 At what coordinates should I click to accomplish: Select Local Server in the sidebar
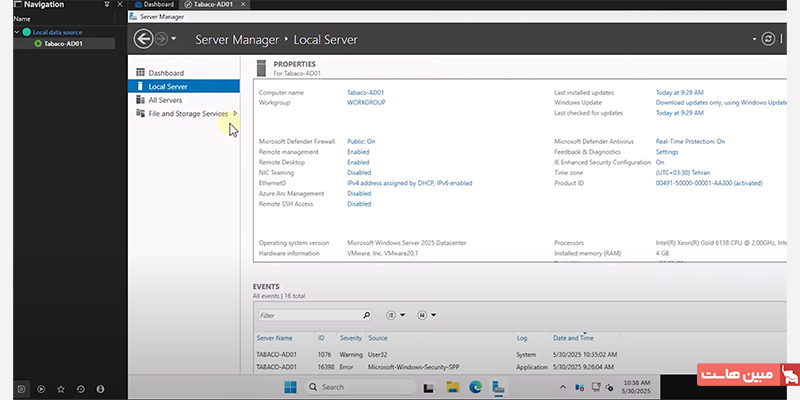pyautogui.click(x=184, y=86)
